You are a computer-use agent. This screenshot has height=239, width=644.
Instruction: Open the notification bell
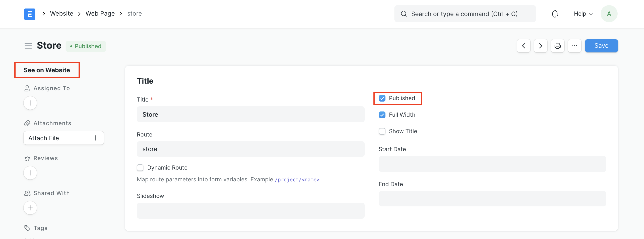coord(555,14)
